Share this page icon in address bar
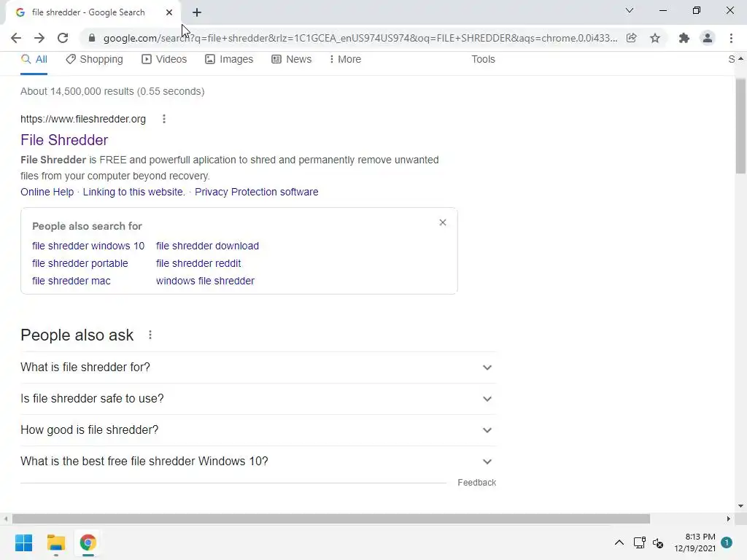 pos(632,38)
